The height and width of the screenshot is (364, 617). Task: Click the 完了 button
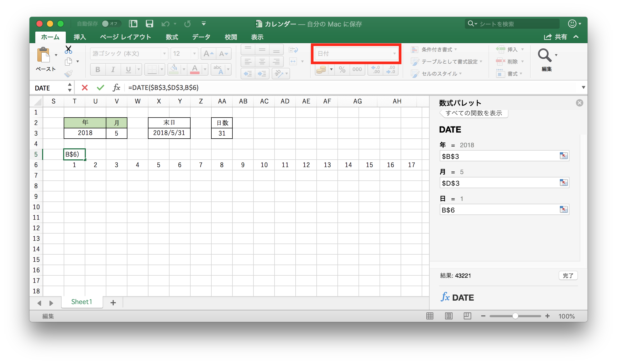[x=568, y=276]
